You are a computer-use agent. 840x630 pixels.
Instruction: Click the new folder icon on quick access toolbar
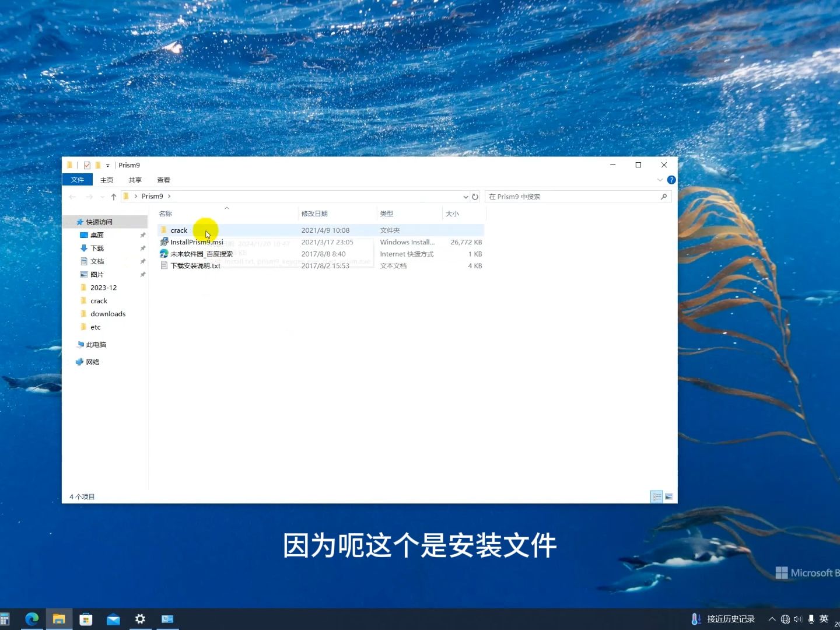tap(98, 165)
